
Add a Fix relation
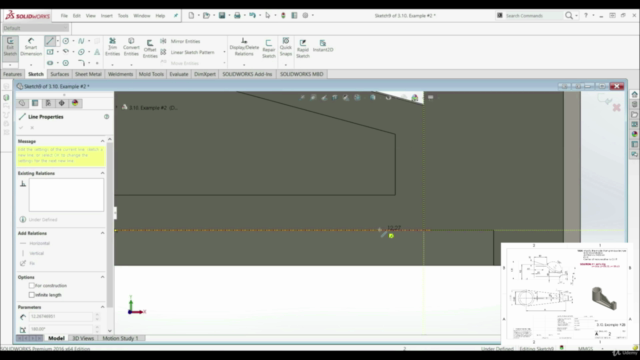(x=27, y=263)
